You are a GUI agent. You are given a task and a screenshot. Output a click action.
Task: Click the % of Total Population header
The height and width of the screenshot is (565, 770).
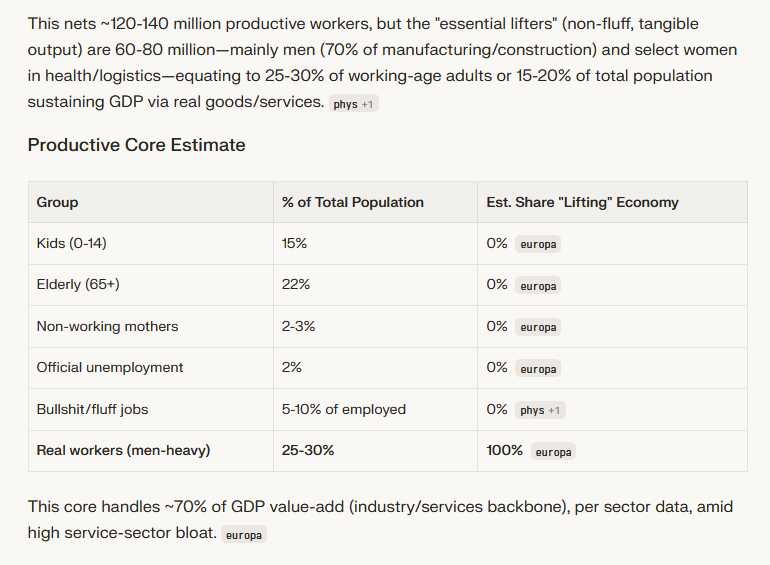[376, 202]
